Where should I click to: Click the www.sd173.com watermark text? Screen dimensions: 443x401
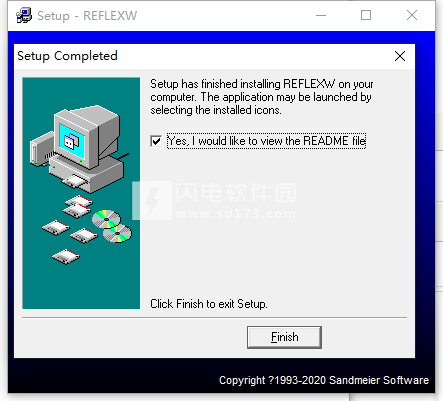point(235,213)
